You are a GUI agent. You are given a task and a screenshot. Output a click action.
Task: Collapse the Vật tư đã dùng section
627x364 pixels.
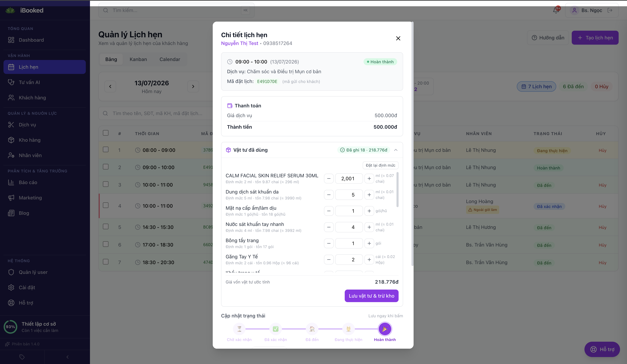[x=396, y=150]
